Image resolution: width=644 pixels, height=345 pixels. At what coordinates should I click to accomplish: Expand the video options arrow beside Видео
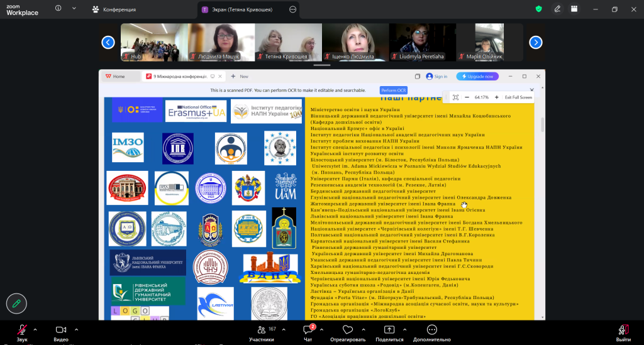click(x=77, y=329)
